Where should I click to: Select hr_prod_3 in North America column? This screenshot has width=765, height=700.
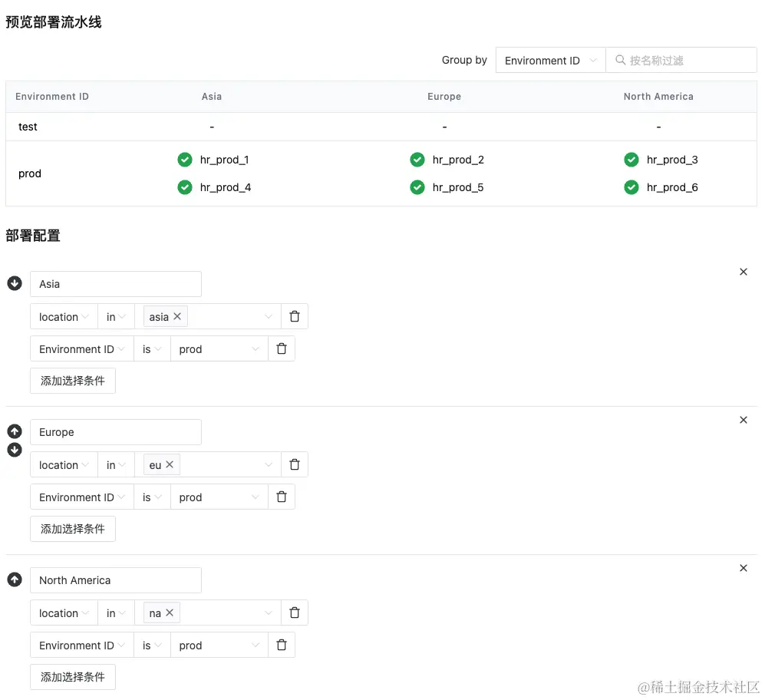click(672, 160)
